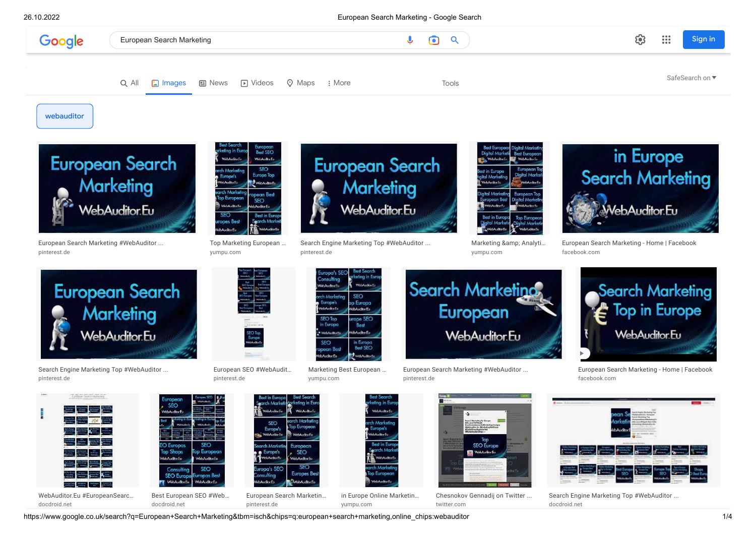Toggle the webauditor filter chip
The image size is (756, 535).
pos(65,116)
